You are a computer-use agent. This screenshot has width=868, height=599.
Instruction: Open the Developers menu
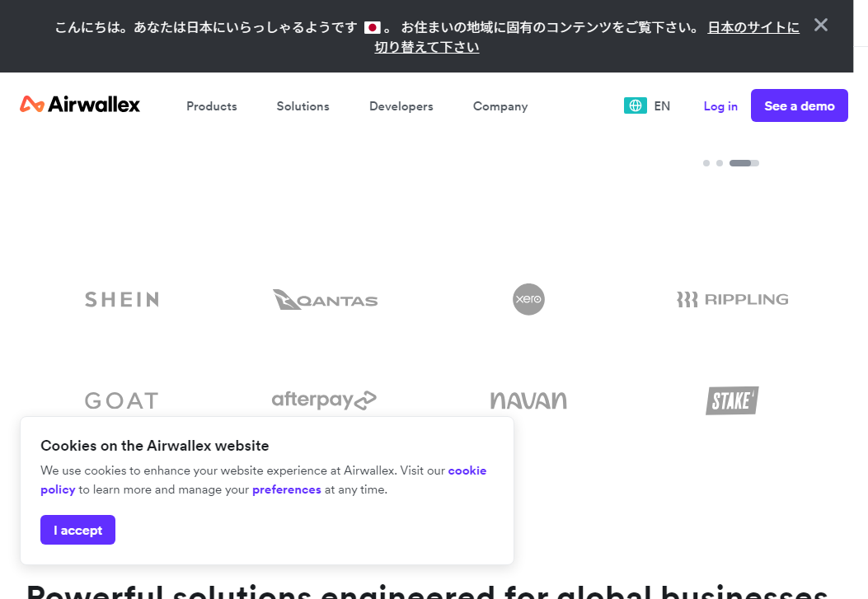[401, 106]
